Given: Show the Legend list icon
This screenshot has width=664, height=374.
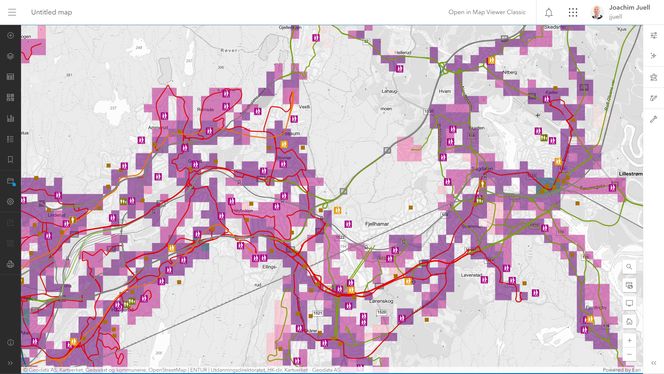Looking at the screenshot, I should (11, 139).
